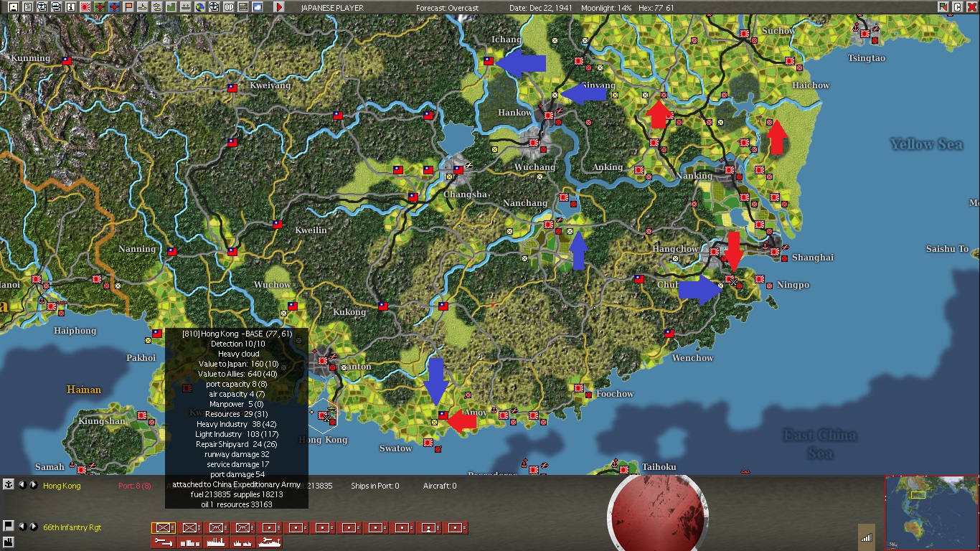This screenshot has width=980, height=551.
Task: Select the yellow-highlighted infantry unit icon
Action: tap(164, 528)
